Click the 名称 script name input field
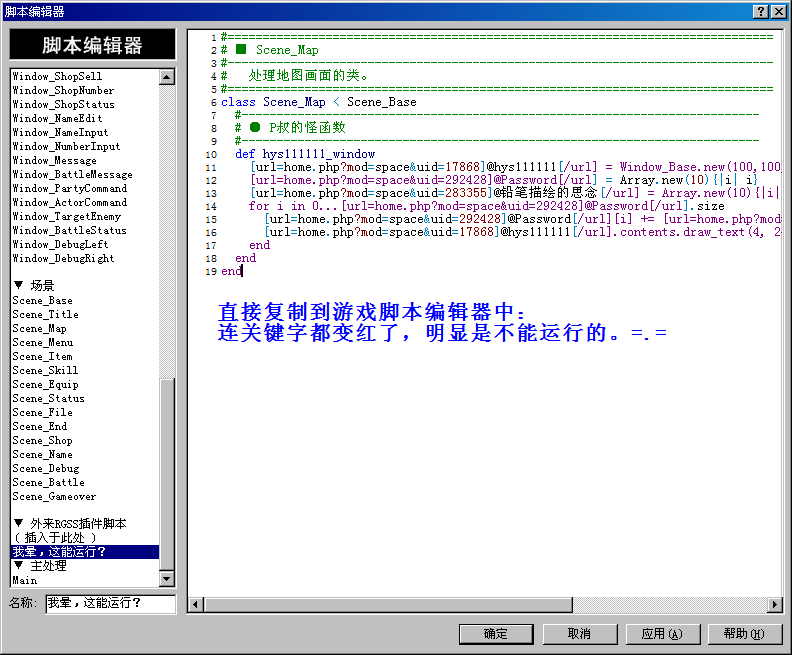Screen dimensions: 792x655 (x=110, y=603)
